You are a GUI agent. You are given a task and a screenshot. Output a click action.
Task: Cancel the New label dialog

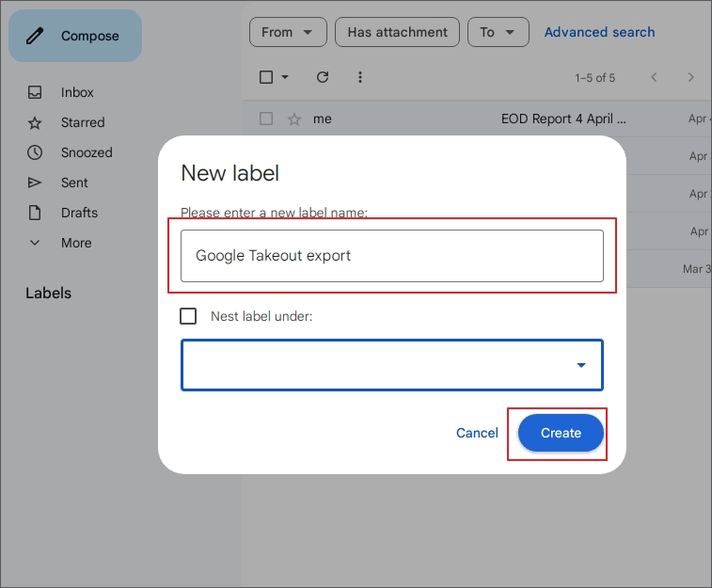pyautogui.click(x=477, y=433)
